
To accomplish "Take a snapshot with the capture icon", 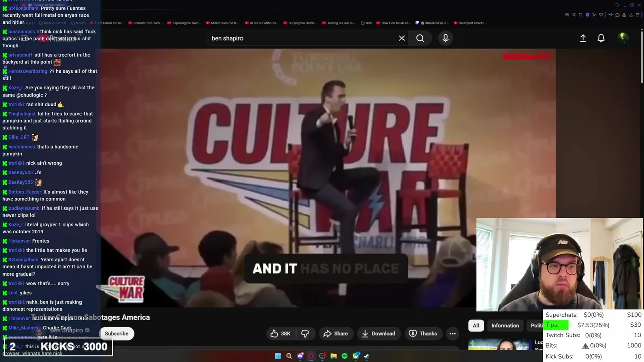I will point(581,15).
